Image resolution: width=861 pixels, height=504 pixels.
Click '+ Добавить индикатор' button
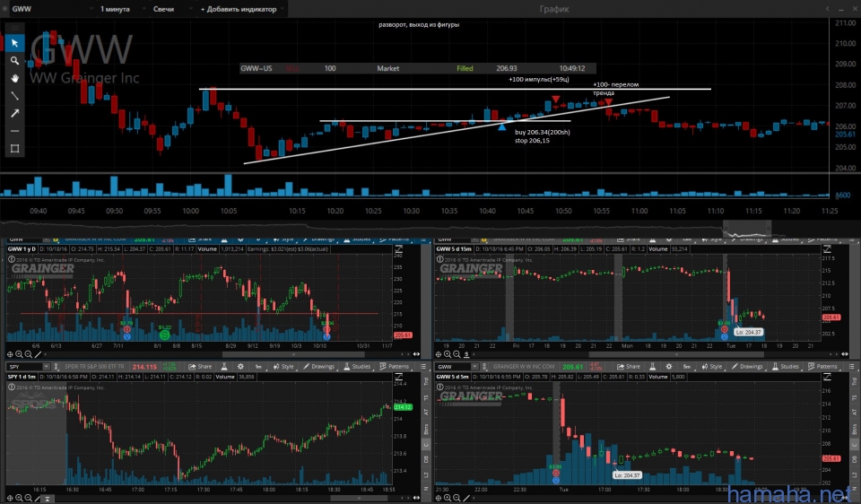pyautogui.click(x=241, y=9)
